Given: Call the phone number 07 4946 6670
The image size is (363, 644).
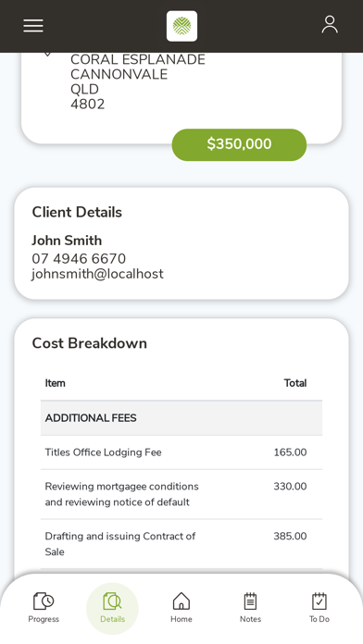Looking at the screenshot, I should [x=79, y=259].
